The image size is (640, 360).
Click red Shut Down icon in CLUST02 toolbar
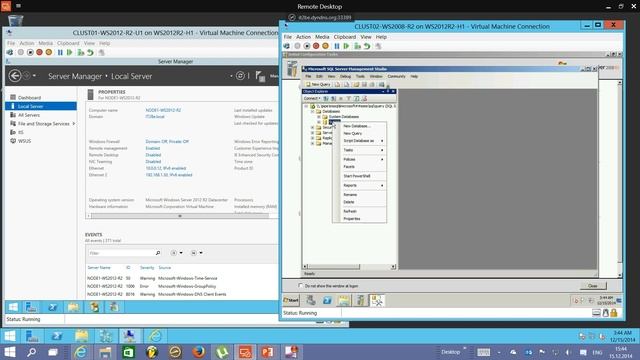pos(316,46)
